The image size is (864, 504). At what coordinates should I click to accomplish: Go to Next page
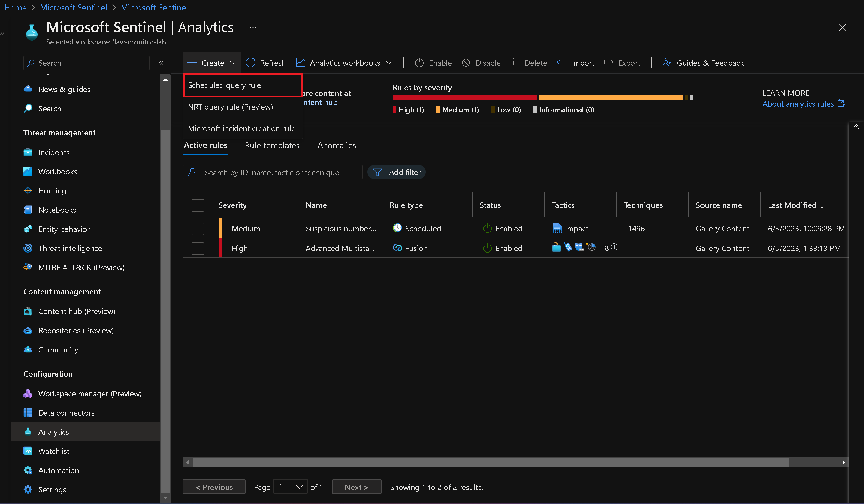(356, 487)
